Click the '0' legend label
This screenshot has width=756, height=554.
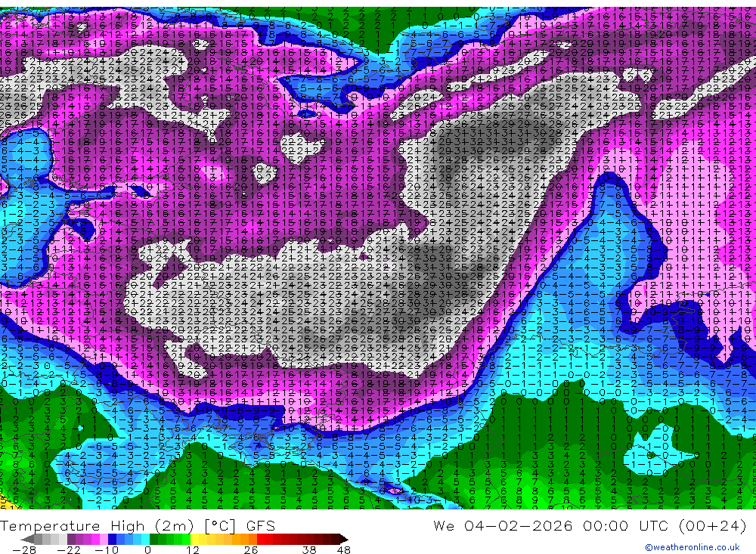point(147,550)
